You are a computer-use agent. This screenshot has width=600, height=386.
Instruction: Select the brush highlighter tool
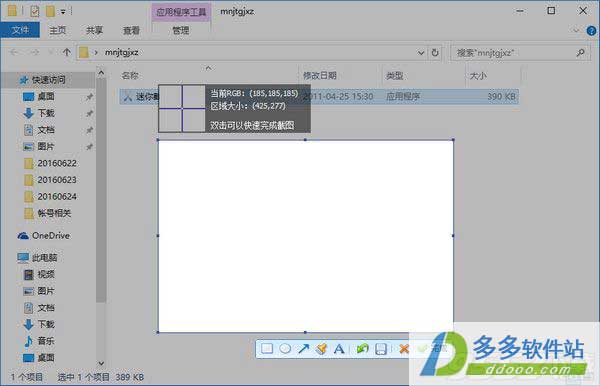[x=321, y=349]
